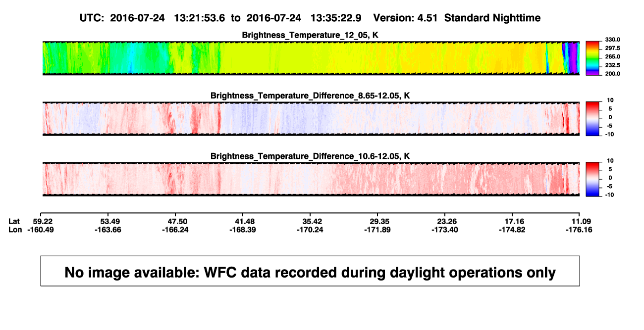Click the 200.0 colorbar label
The width and height of the screenshot is (644, 330).
tap(612, 74)
